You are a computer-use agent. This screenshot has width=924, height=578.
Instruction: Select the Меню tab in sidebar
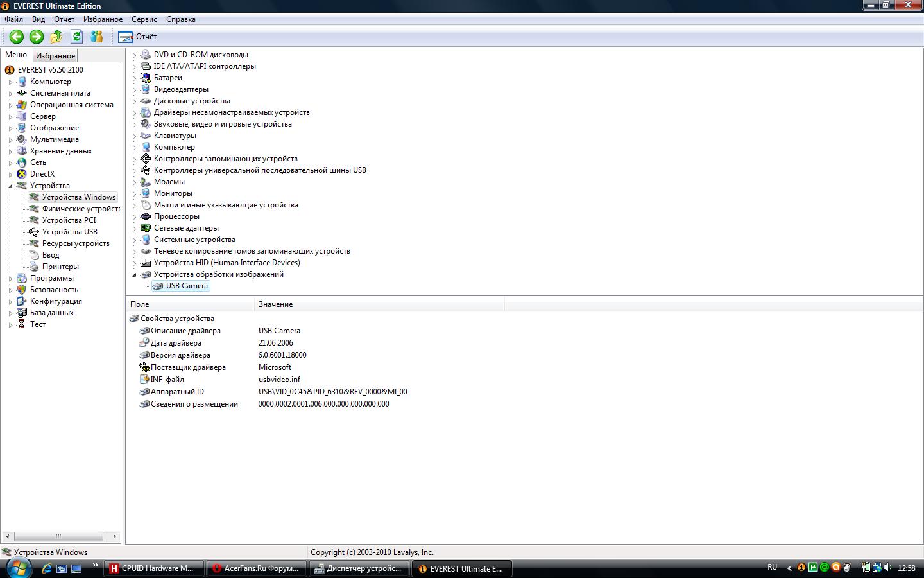[x=16, y=55]
